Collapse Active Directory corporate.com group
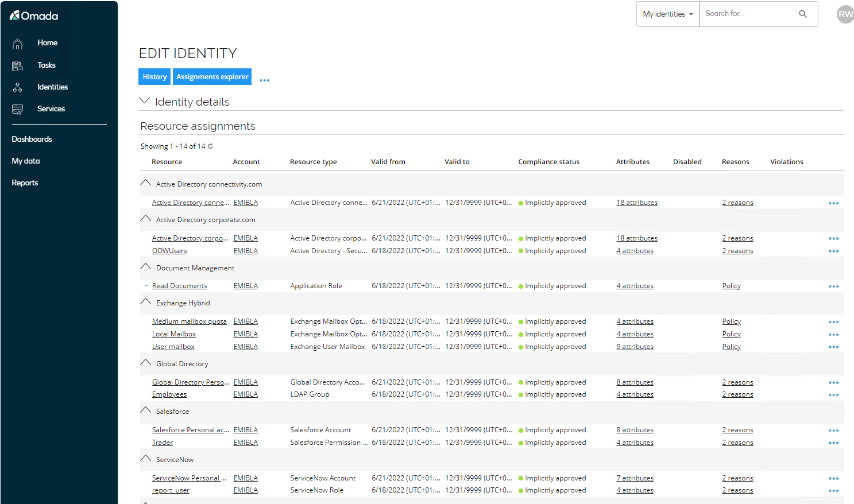 coord(146,219)
